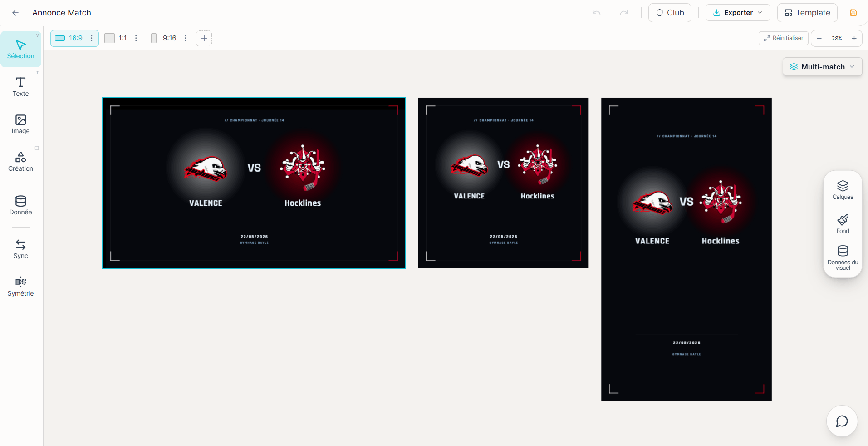Select Hocklines team name in the 1:1 canvas
868x446 pixels.
click(x=537, y=196)
